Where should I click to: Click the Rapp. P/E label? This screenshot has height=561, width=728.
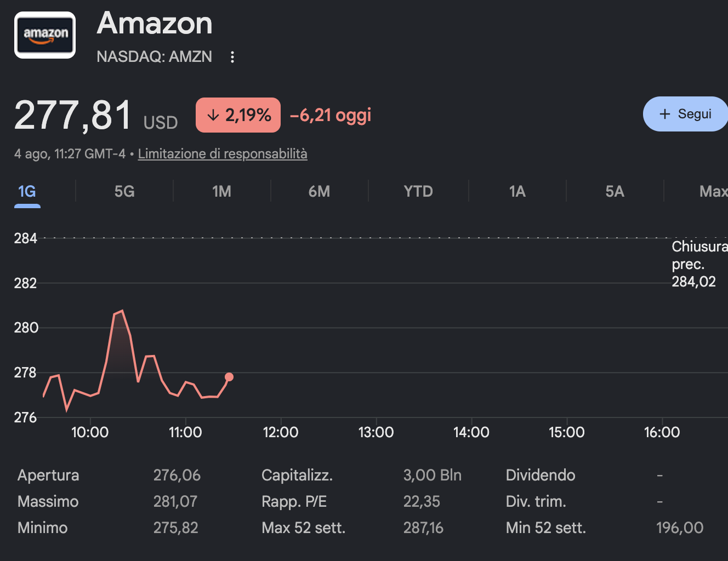click(x=294, y=501)
